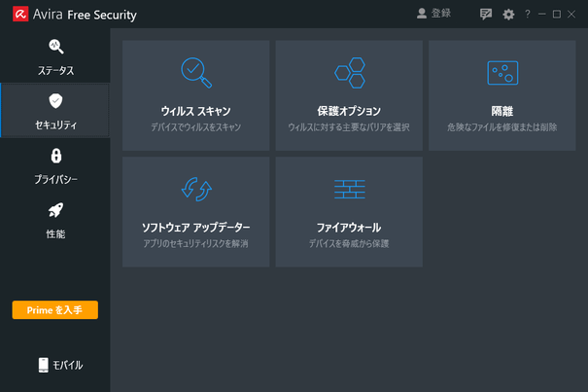
Task: Click the ファイアウォール brick wall icon
Action: click(350, 189)
